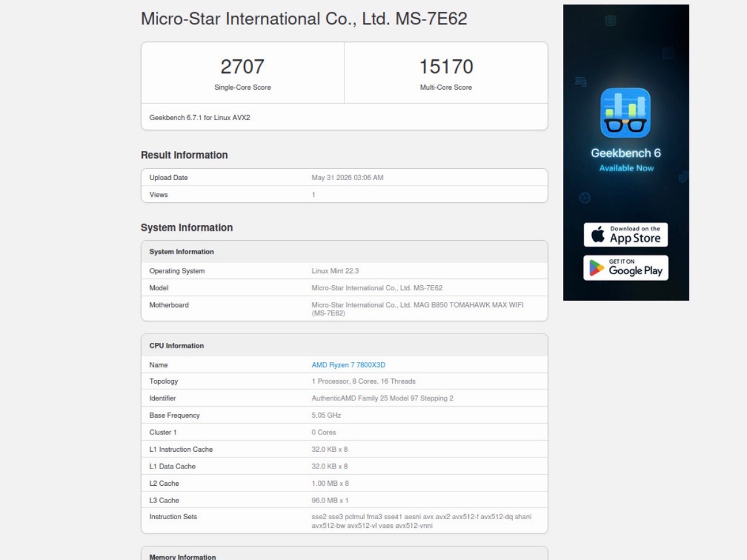This screenshot has height=560, width=747.
Task: Click the L3 Cache 96.0 MB value
Action: point(330,500)
